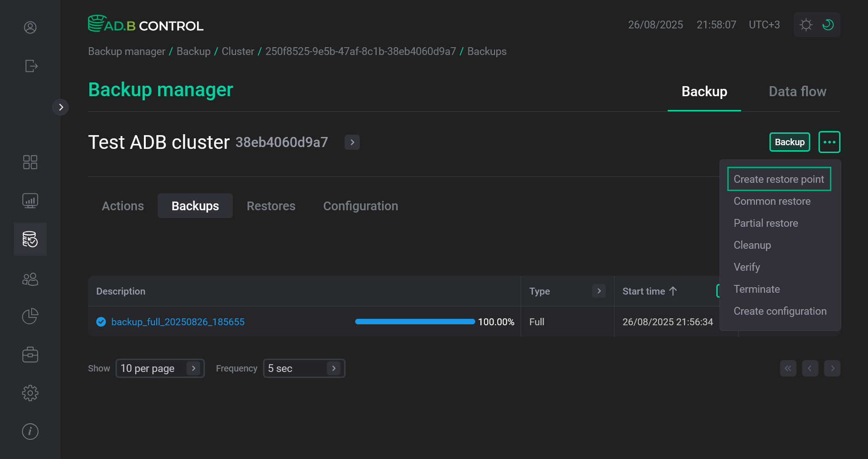Click the info icon at sidebar bottom
The width and height of the screenshot is (868, 459).
[30, 431]
